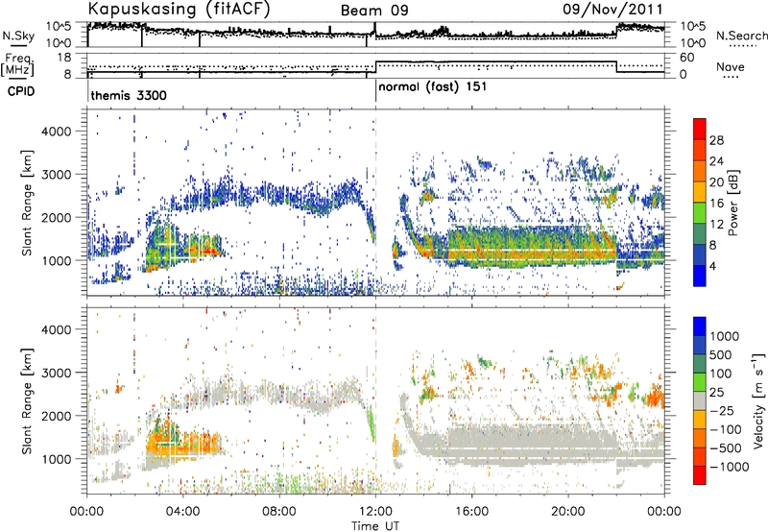The width and height of the screenshot is (768, 532).
Task: Click the "24" power colorbar tick
Action: [x=716, y=161]
